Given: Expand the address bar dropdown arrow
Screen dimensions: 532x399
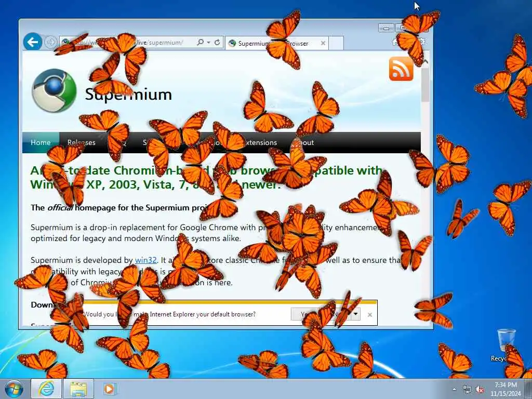Looking at the screenshot, I should click(x=208, y=42).
